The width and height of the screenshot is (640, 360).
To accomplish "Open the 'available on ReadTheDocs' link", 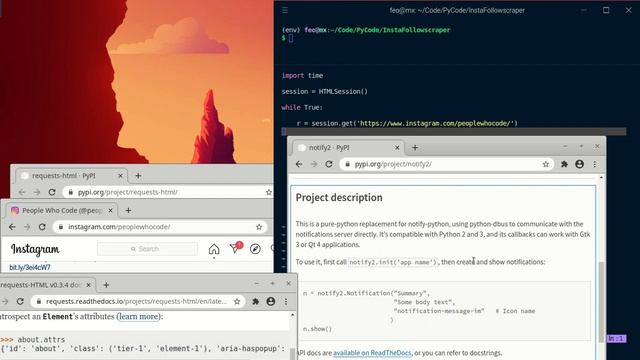I will 372,353.
